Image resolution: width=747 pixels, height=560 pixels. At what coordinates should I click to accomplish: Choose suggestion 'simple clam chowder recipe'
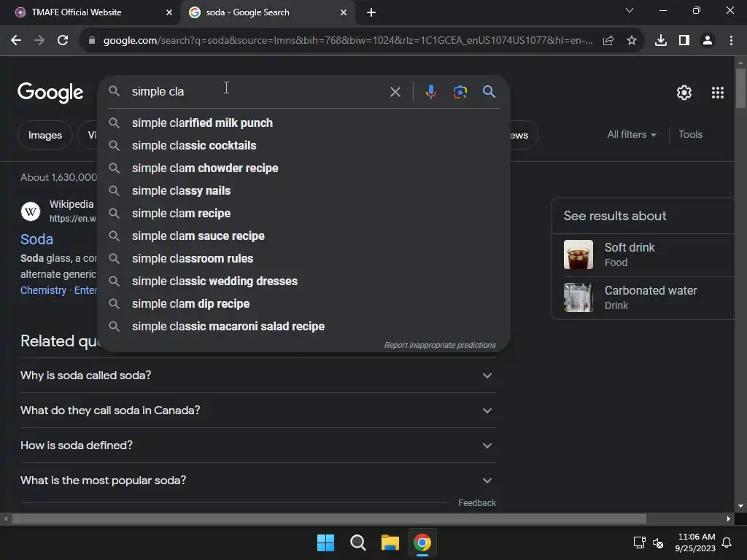coord(303,168)
